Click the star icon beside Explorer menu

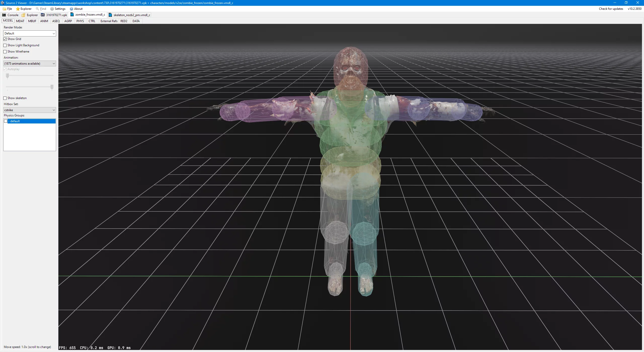pos(18,9)
